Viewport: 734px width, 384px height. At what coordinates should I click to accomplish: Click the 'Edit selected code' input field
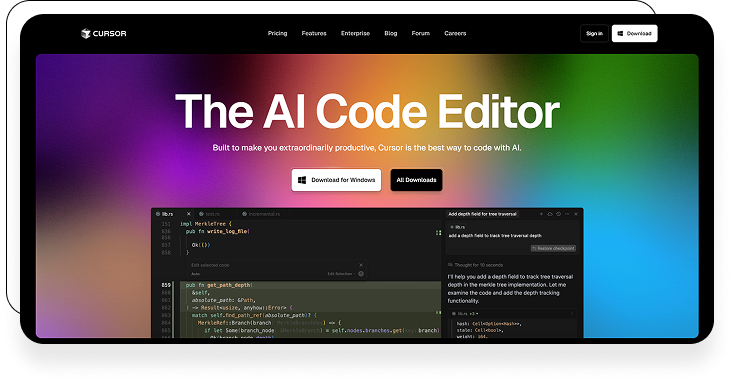pos(272,265)
